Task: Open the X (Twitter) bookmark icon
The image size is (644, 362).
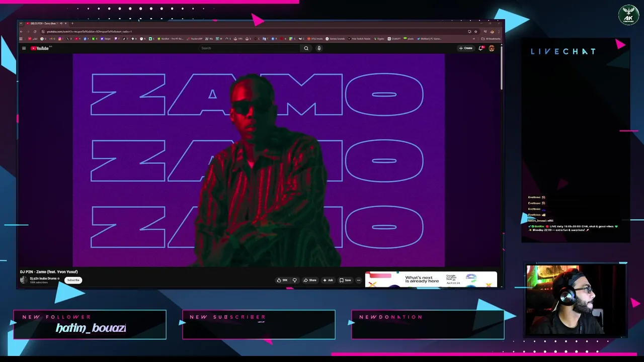Action: [x=67, y=39]
